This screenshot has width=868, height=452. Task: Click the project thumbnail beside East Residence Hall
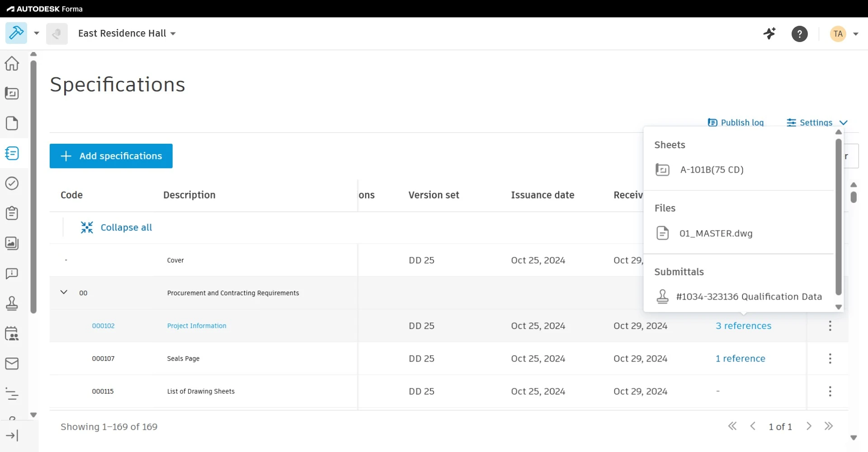[x=57, y=34]
